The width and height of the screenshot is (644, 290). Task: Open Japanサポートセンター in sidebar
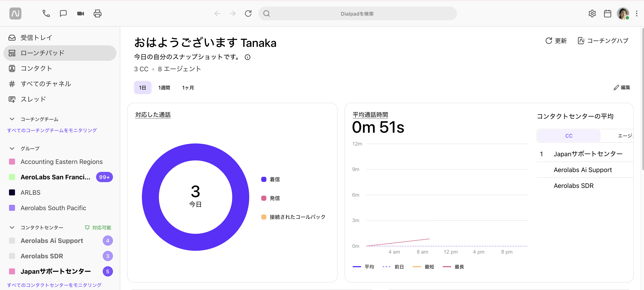point(60,272)
